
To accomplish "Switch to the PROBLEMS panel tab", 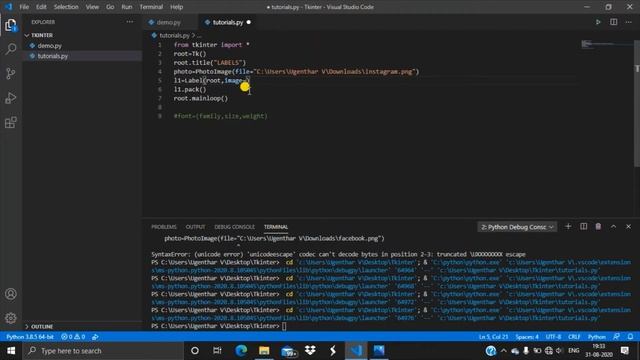I will [164, 227].
